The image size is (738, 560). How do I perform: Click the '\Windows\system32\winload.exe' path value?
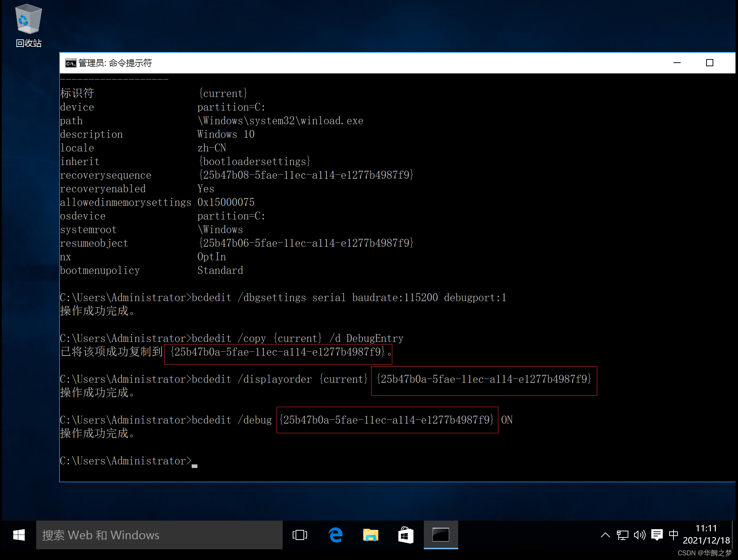(281, 121)
